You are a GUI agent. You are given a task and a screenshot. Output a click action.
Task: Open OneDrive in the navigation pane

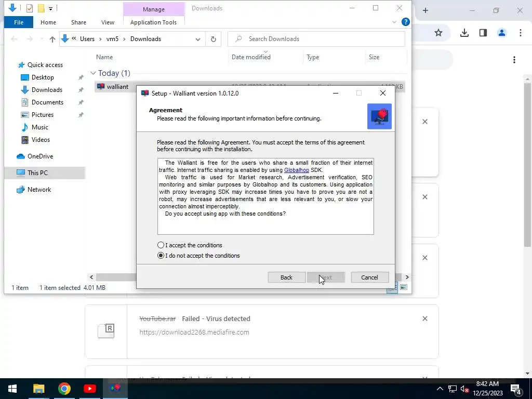pos(40,156)
